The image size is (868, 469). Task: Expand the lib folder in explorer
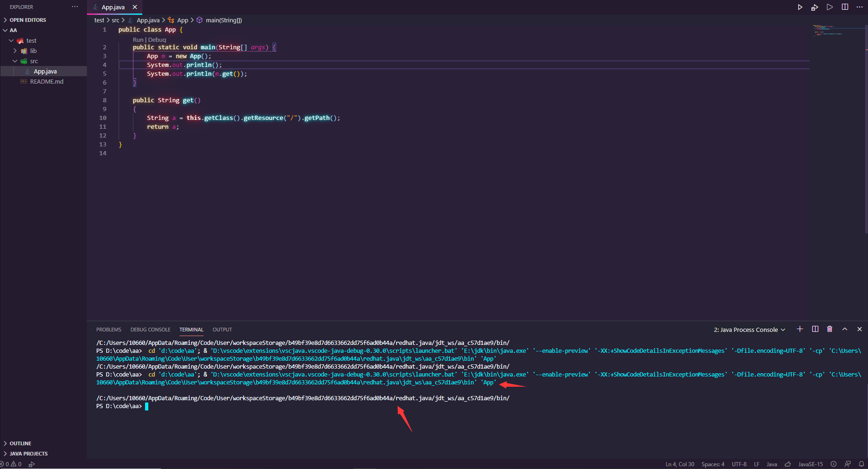point(15,51)
